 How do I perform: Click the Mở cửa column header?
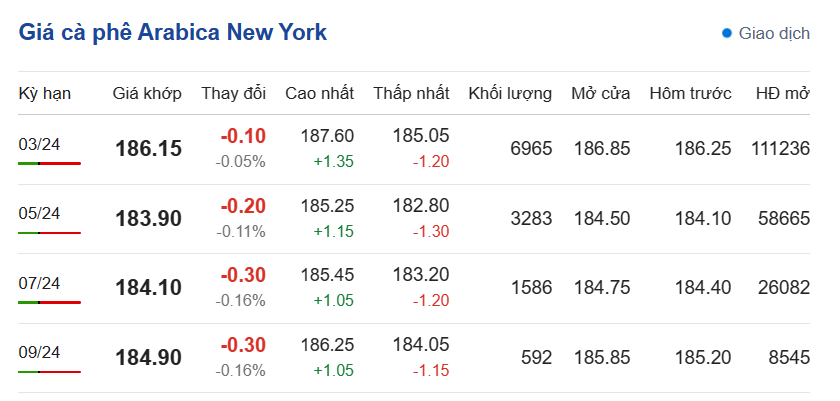coord(600,94)
